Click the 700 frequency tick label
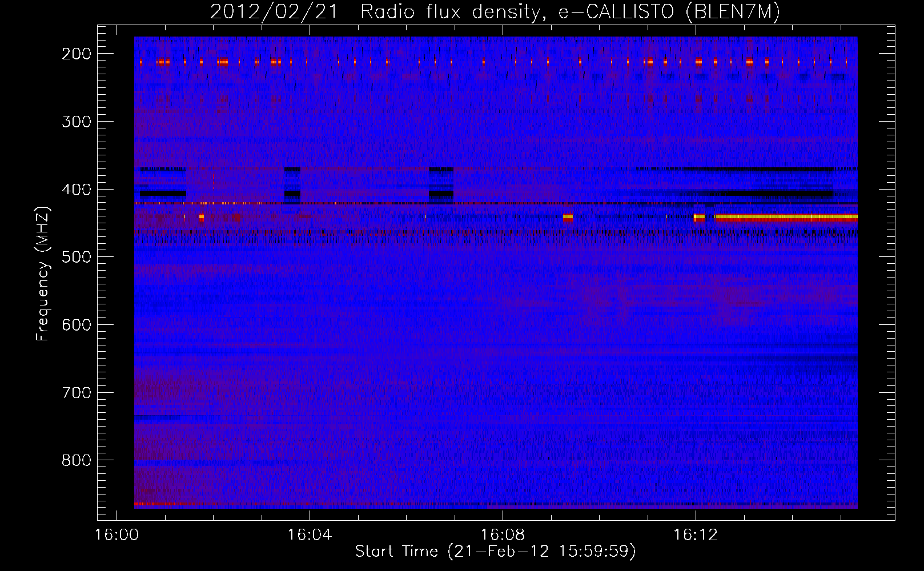The width and height of the screenshot is (924, 571). coord(76,393)
